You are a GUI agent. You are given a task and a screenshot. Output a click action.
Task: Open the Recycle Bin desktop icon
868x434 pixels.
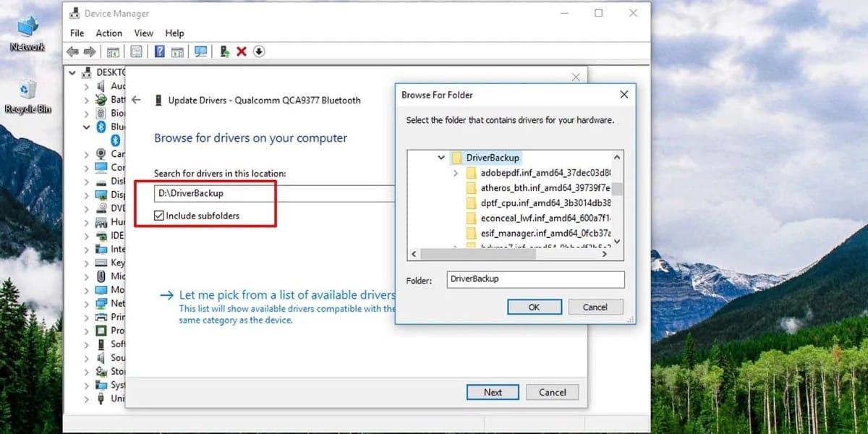click(x=28, y=90)
